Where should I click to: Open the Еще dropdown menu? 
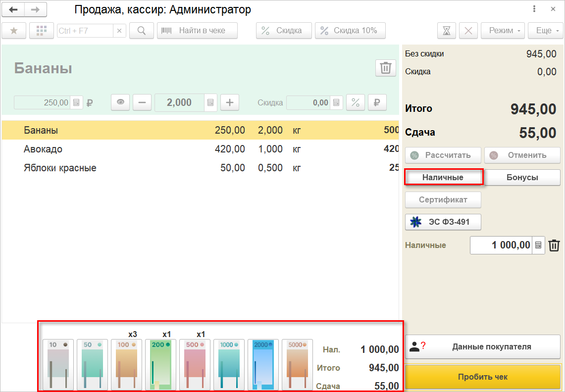coord(546,31)
